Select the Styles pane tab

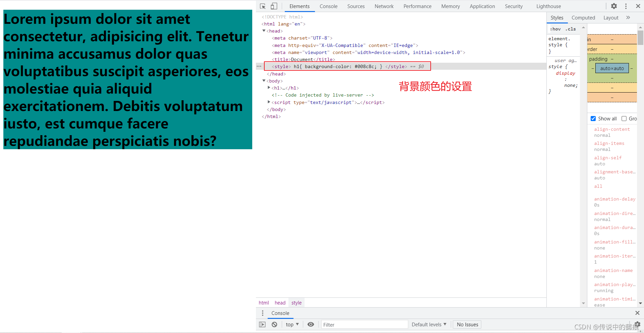click(x=557, y=18)
